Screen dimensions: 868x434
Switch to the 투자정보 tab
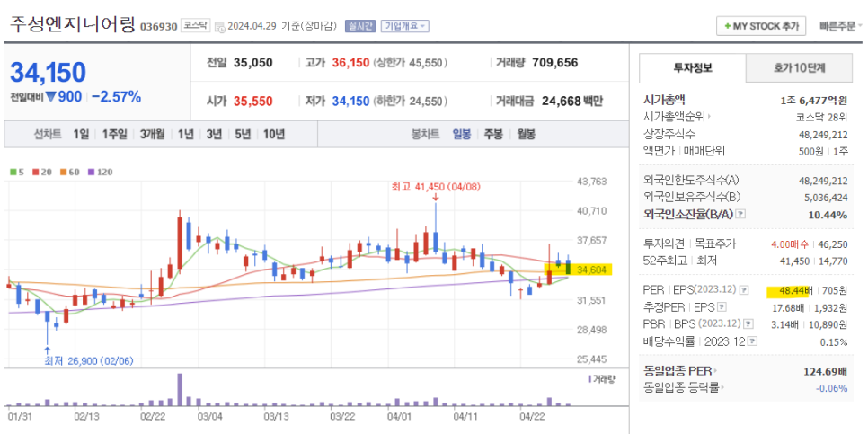tap(693, 68)
